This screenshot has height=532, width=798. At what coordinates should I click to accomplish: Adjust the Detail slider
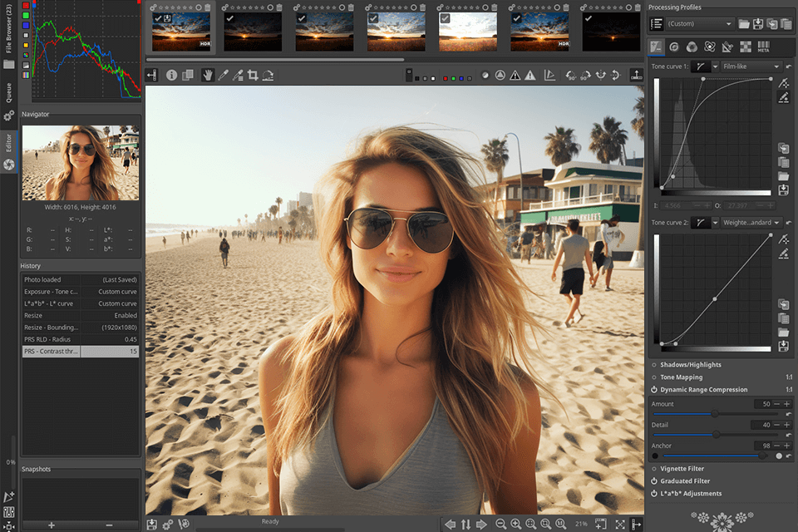(715, 435)
